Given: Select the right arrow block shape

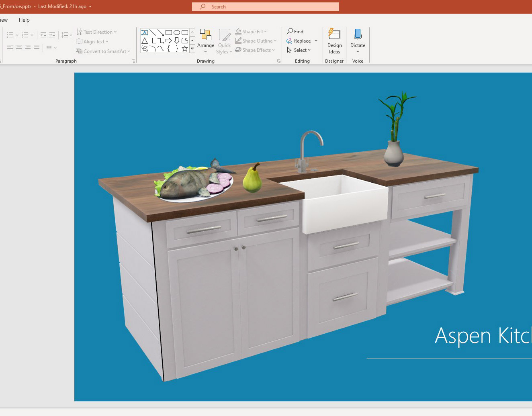Looking at the screenshot, I should (169, 41).
